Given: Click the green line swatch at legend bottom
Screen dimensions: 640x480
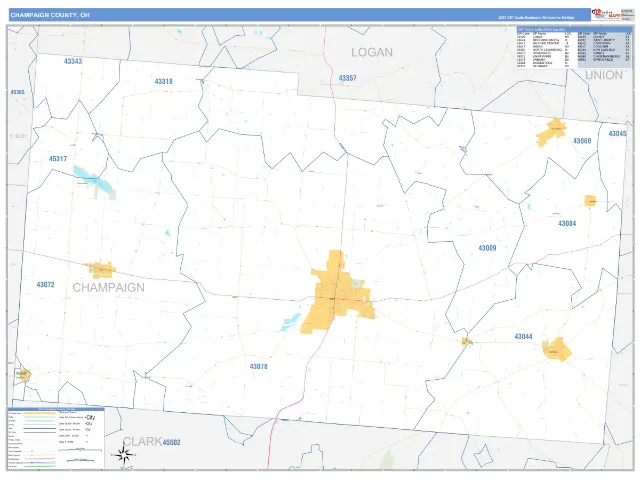Looking at the screenshot, I should click(x=40, y=466).
